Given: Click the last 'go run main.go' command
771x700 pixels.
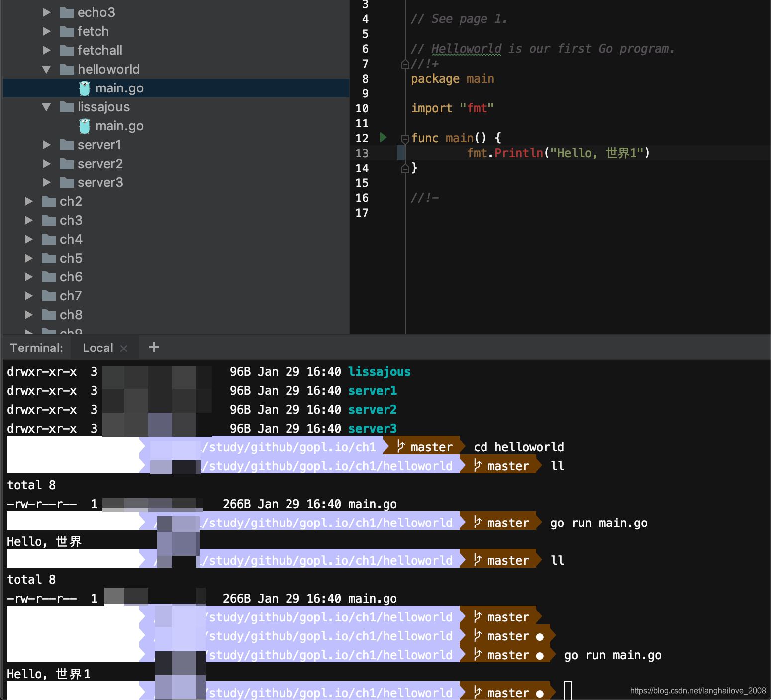Looking at the screenshot, I should [x=613, y=655].
